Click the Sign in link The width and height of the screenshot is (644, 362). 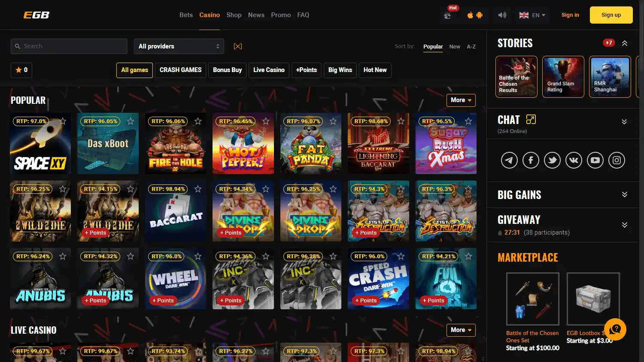(x=570, y=15)
